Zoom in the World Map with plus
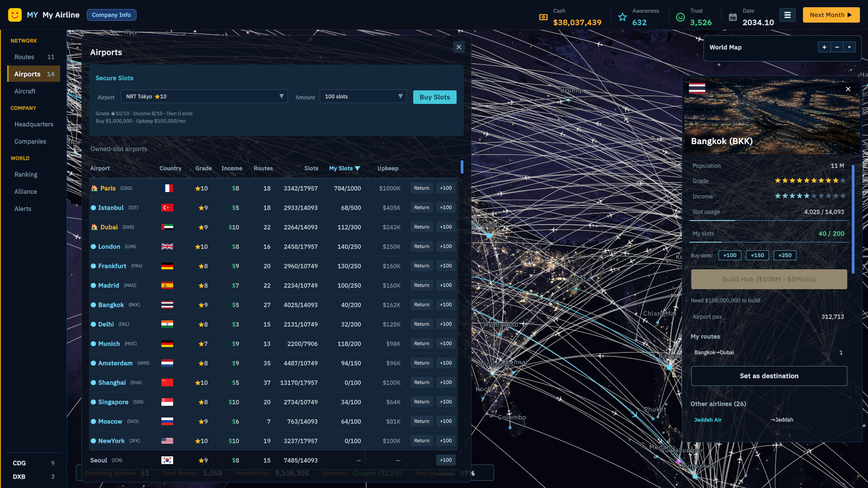This screenshot has width=868, height=488. coord(824,47)
